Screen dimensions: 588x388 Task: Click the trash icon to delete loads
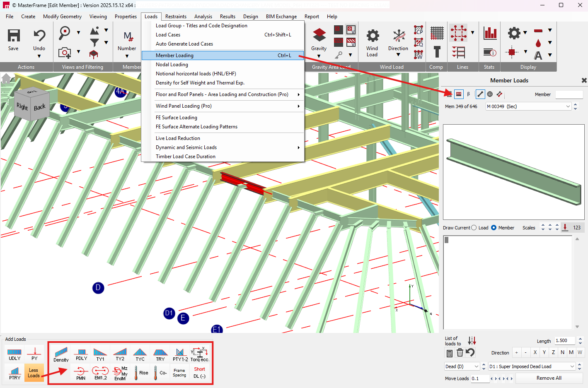460,353
